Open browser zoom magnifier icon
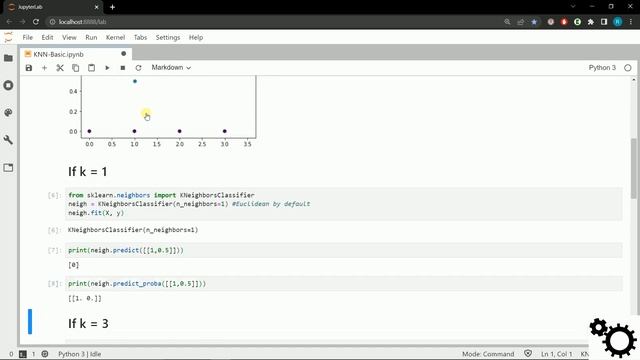Screen dimensions: 640x360 click(x=507, y=22)
